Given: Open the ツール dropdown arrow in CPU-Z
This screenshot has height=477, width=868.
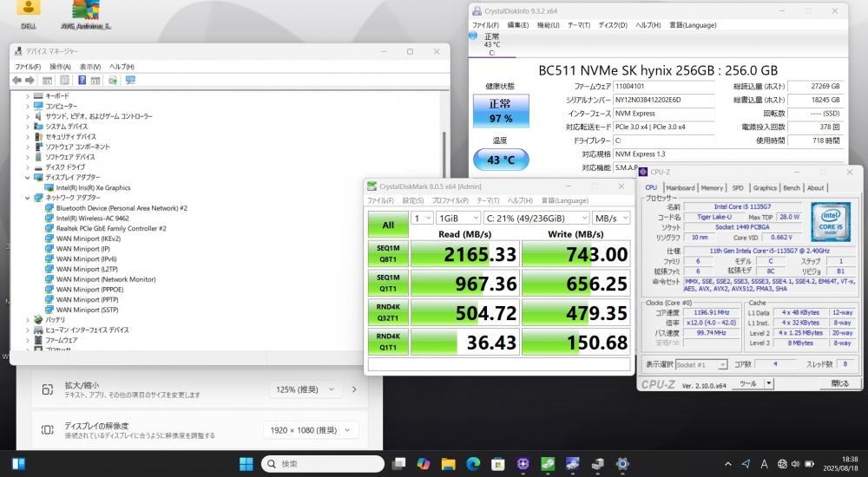Looking at the screenshot, I should 768,383.
